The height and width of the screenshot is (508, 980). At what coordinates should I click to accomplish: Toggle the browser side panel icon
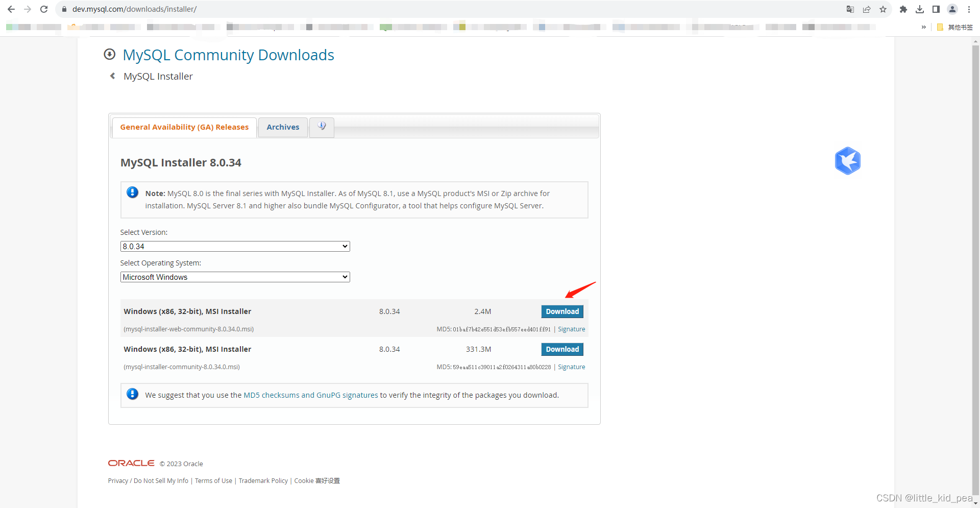[x=936, y=9]
